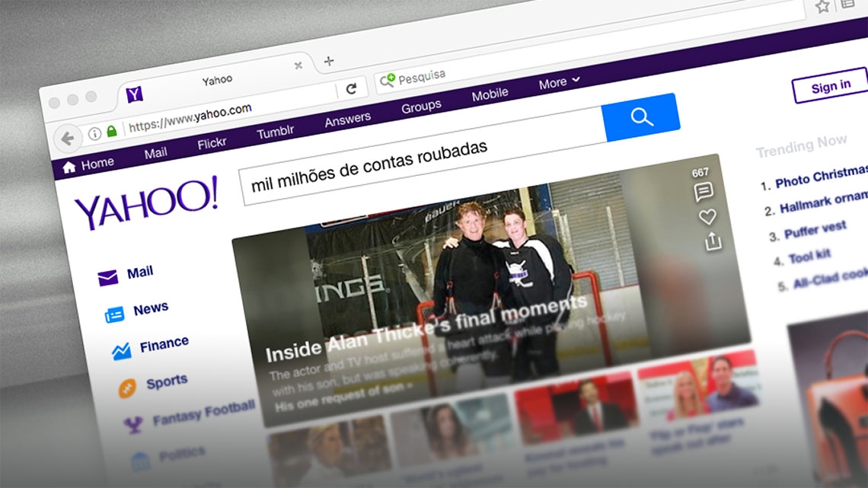Open the Alan Thicke headline story
The image size is (868, 488).
[x=426, y=327]
